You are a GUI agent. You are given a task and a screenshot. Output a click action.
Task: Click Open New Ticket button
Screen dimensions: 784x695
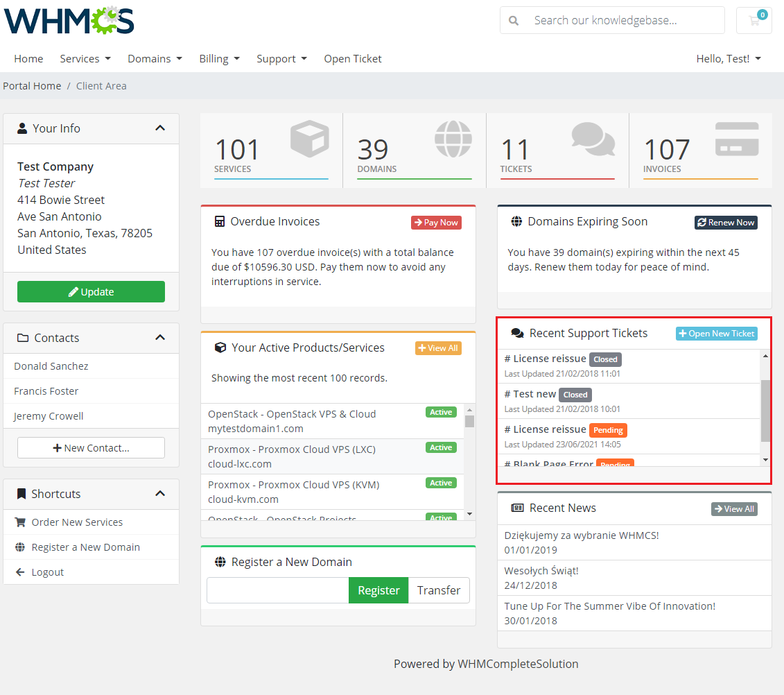(717, 334)
